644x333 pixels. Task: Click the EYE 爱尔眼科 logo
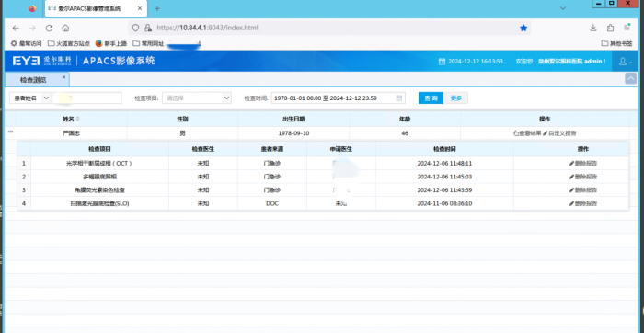pyautogui.click(x=42, y=61)
